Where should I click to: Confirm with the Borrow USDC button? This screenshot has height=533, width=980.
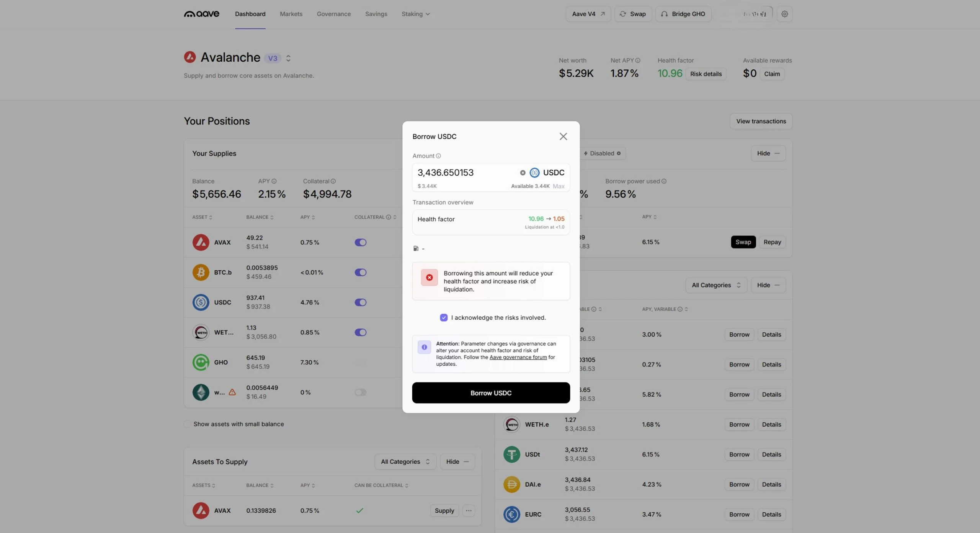click(491, 392)
